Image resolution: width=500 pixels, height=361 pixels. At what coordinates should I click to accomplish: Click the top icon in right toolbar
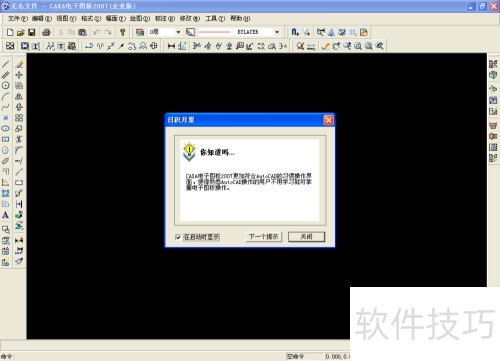coord(493,64)
